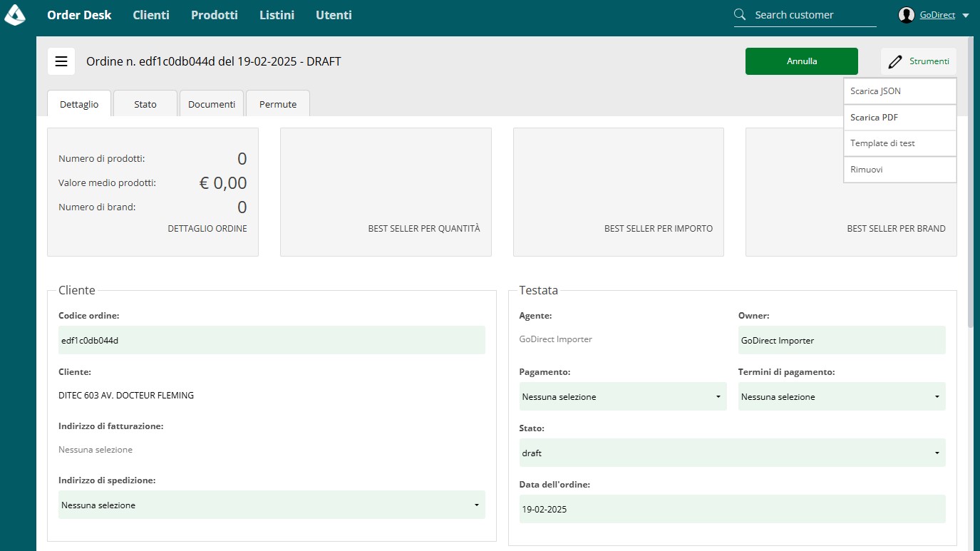The height and width of the screenshot is (551, 980).
Task: Click the Best Seller per Quantità card
Action: click(x=386, y=192)
